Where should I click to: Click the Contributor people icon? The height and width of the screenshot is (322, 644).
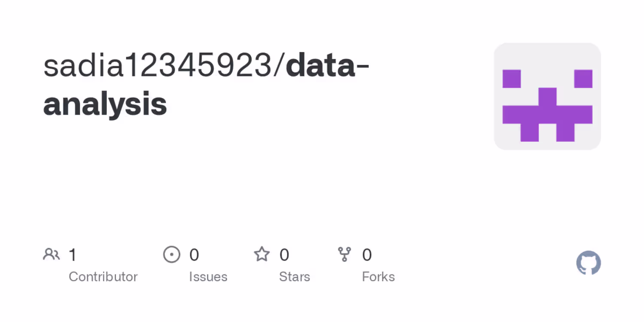[x=52, y=255]
